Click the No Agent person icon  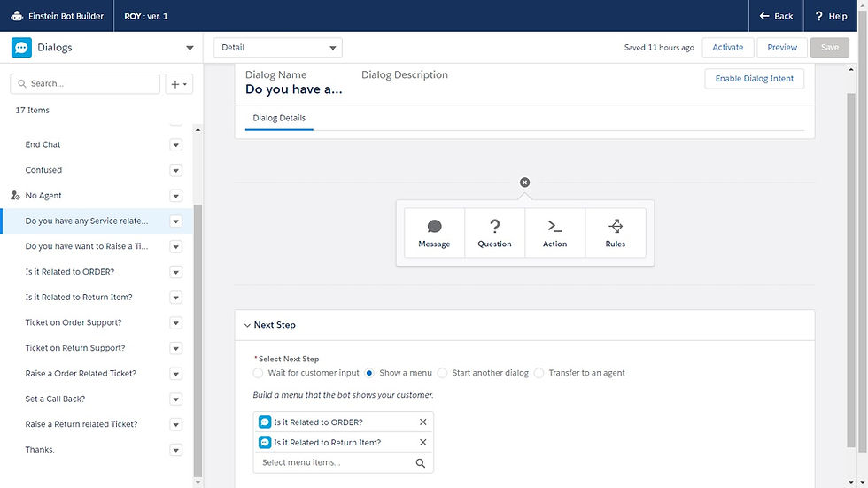click(15, 196)
